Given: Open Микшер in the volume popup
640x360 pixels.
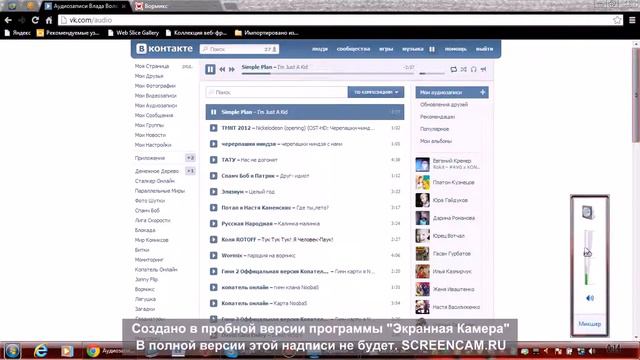Looking at the screenshot, I should click(x=590, y=324).
